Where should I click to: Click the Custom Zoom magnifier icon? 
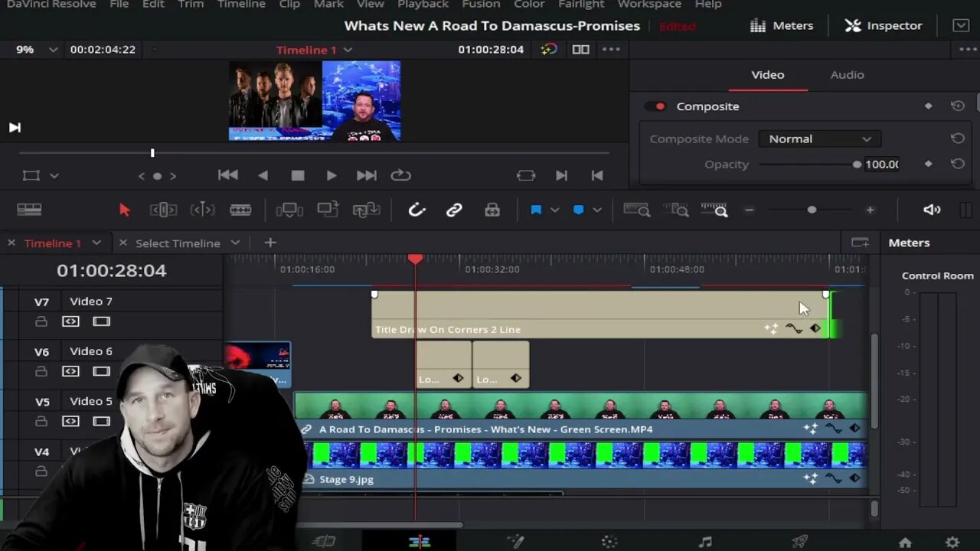point(714,210)
